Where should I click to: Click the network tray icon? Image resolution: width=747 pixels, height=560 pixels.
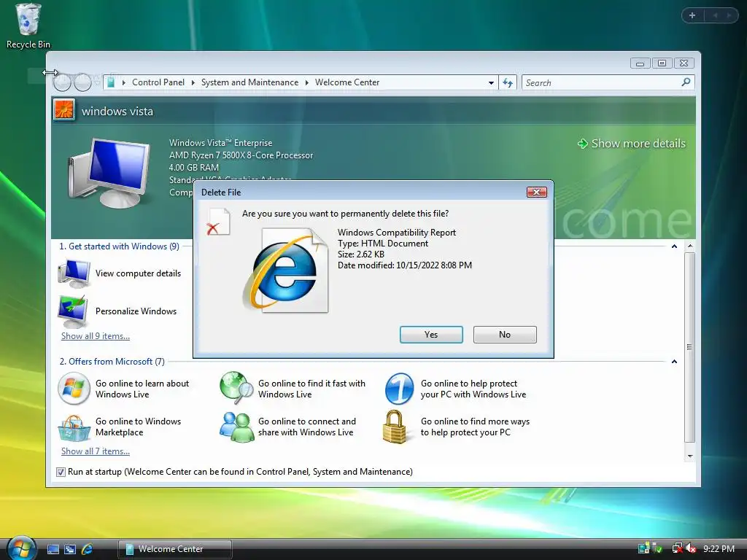pos(677,548)
